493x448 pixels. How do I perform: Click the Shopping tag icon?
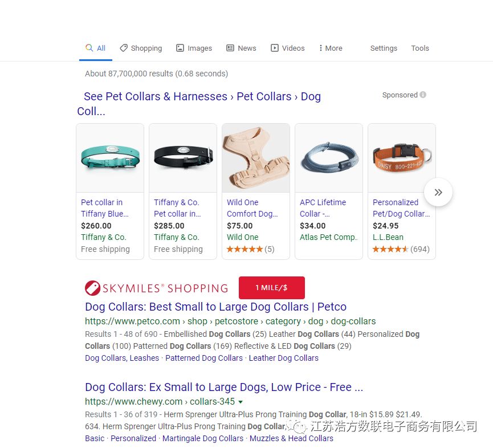click(x=124, y=48)
